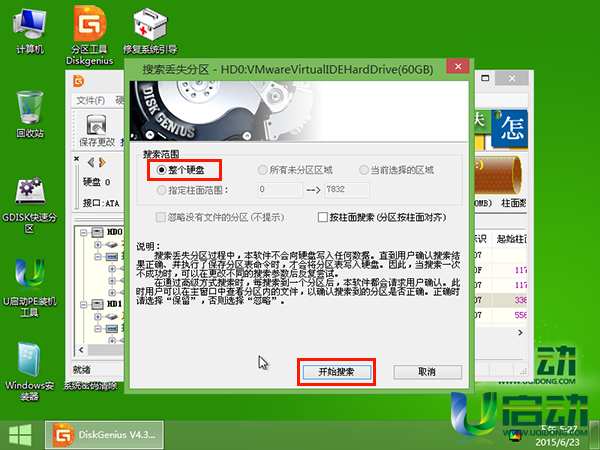Open the 计算机 desktop icon
600x450 pixels.
[29, 32]
